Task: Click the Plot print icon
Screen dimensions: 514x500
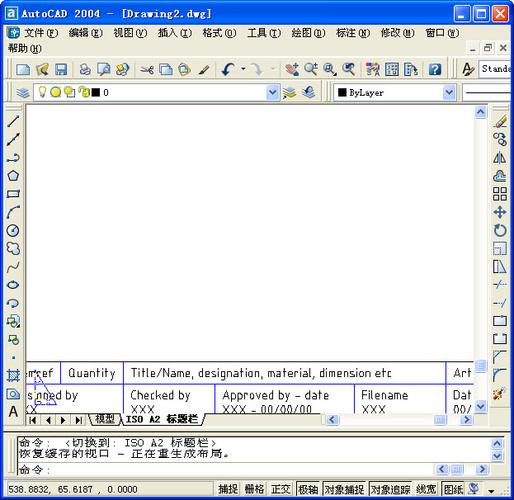Action: (x=85, y=69)
